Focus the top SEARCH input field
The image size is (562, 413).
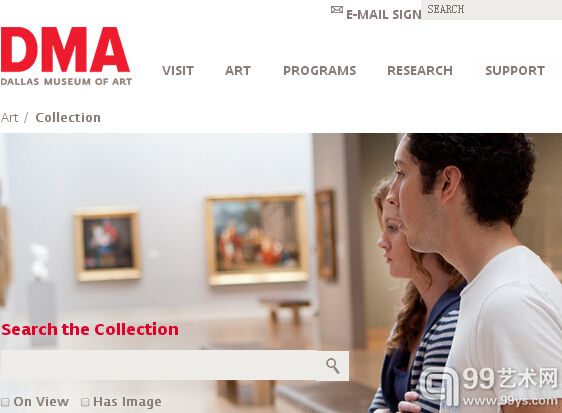pyautogui.click(x=492, y=10)
